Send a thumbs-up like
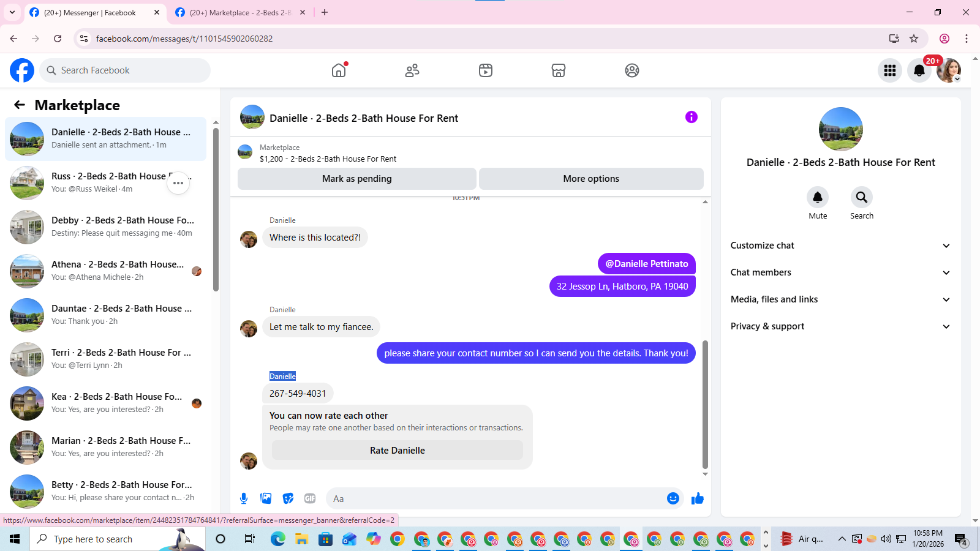 pos(698,498)
